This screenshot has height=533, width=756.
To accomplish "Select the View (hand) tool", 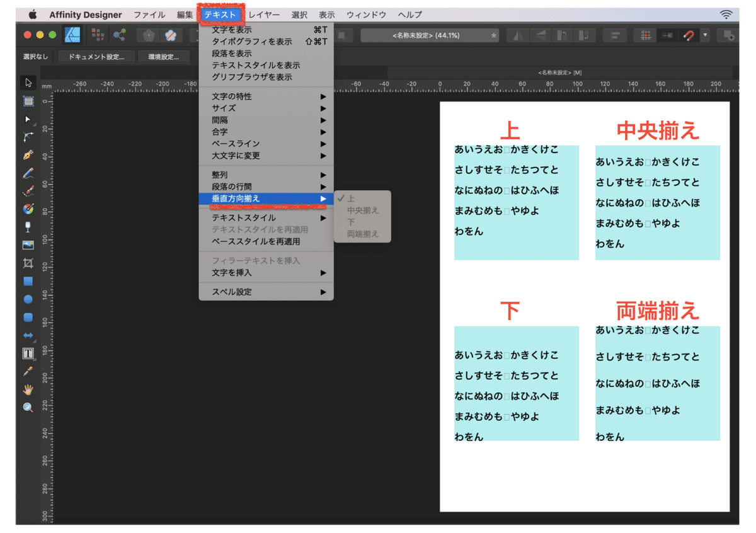I will click(x=28, y=389).
